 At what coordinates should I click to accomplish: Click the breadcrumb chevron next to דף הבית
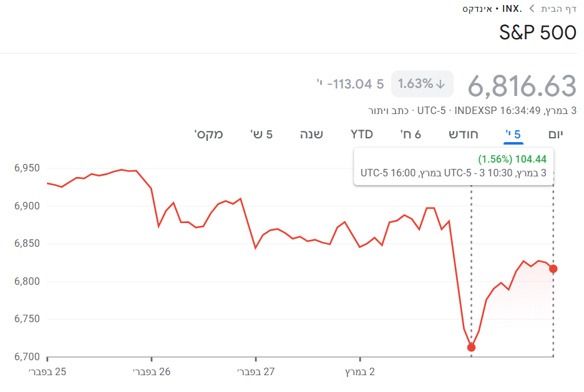coord(532,9)
